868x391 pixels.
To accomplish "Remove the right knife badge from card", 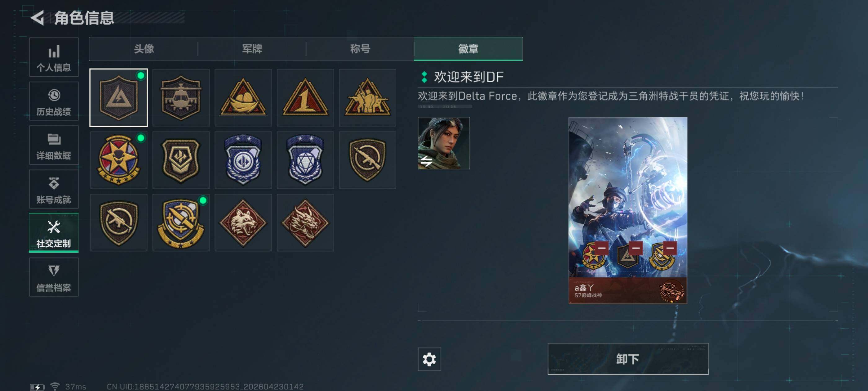I will point(670,248).
